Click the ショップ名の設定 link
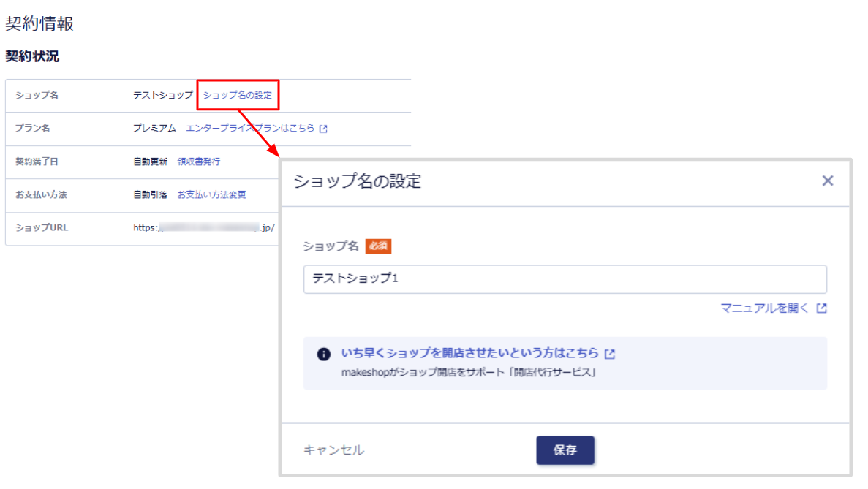 coord(237,95)
